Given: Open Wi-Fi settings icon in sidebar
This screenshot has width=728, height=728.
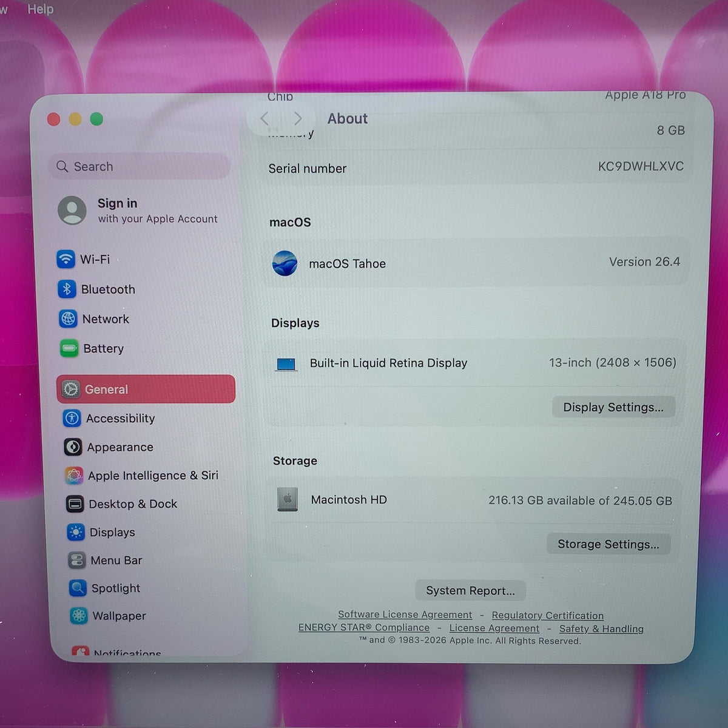Looking at the screenshot, I should (66, 259).
